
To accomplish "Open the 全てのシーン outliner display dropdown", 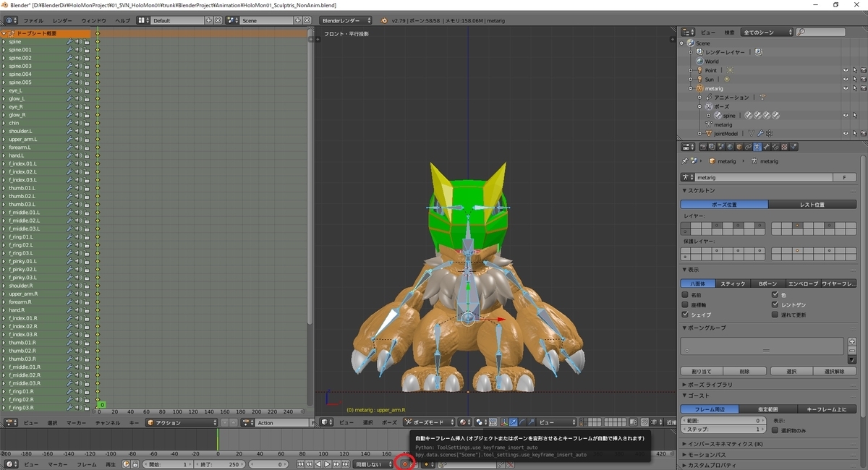I will click(x=767, y=33).
